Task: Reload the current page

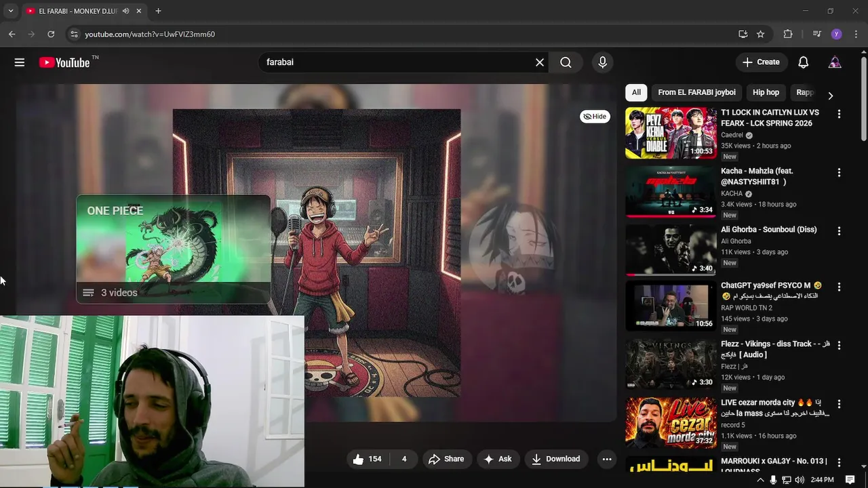Action: point(51,34)
